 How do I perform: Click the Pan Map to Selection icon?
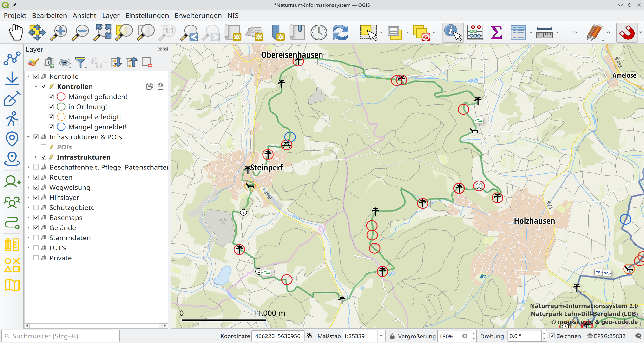[x=37, y=32]
